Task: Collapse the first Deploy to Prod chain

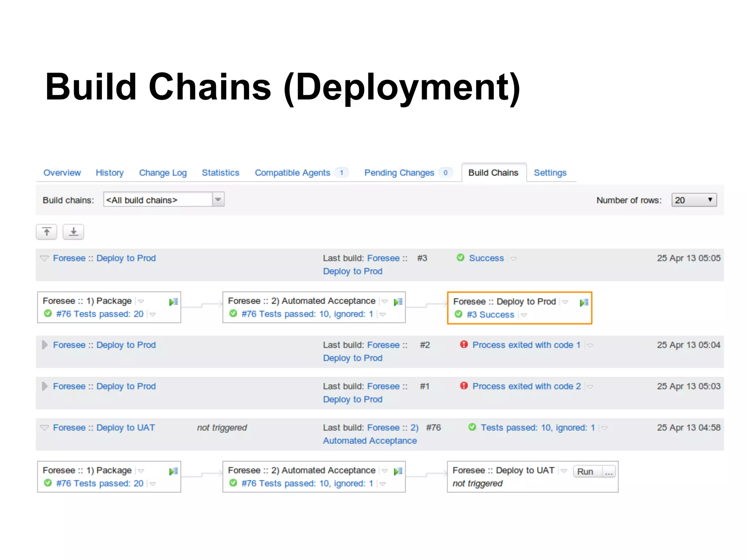Action: point(44,258)
